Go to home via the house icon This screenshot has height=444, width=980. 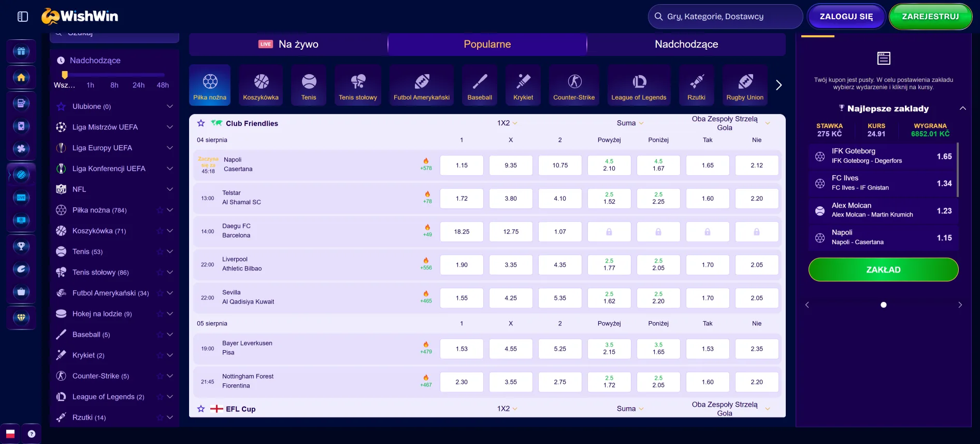(21, 78)
